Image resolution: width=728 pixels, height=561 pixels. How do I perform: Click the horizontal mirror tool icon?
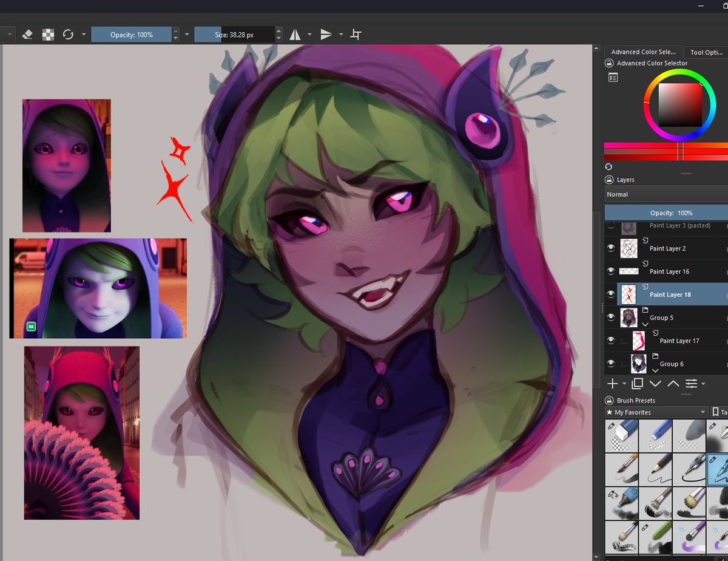tap(295, 35)
